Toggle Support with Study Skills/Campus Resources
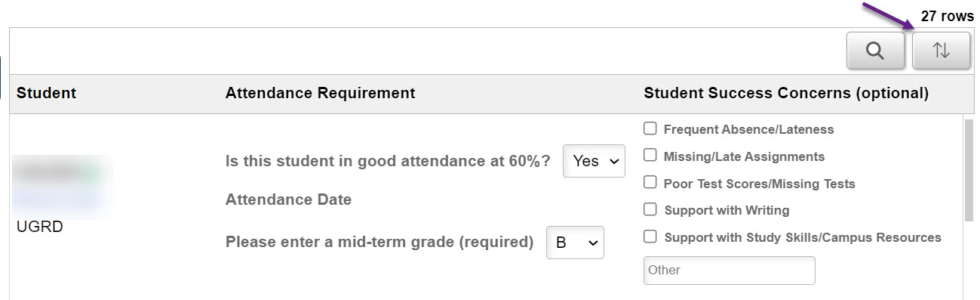The height and width of the screenshot is (300, 980). click(x=650, y=237)
